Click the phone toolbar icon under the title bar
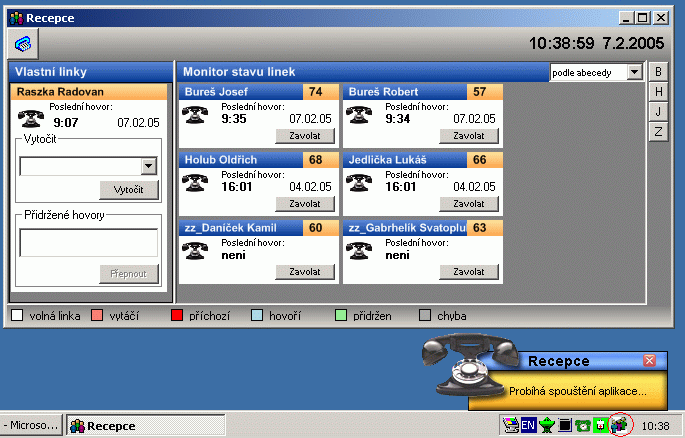 click(x=23, y=44)
